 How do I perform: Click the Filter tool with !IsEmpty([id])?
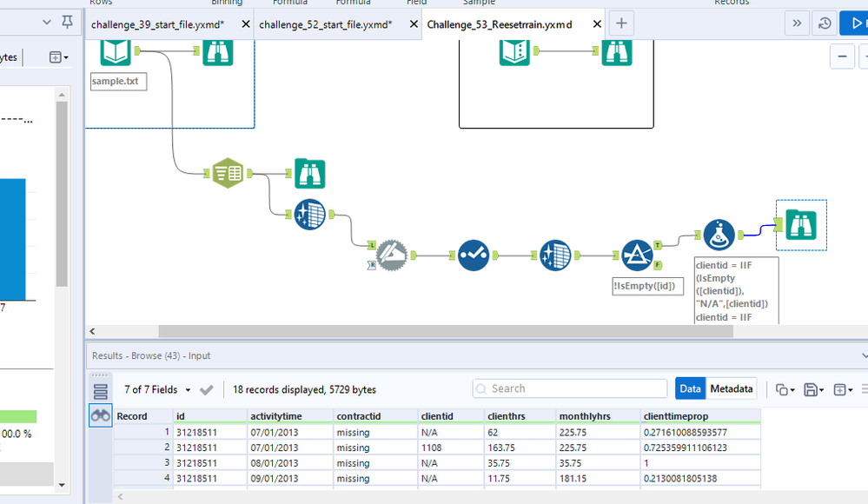(x=638, y=255)
